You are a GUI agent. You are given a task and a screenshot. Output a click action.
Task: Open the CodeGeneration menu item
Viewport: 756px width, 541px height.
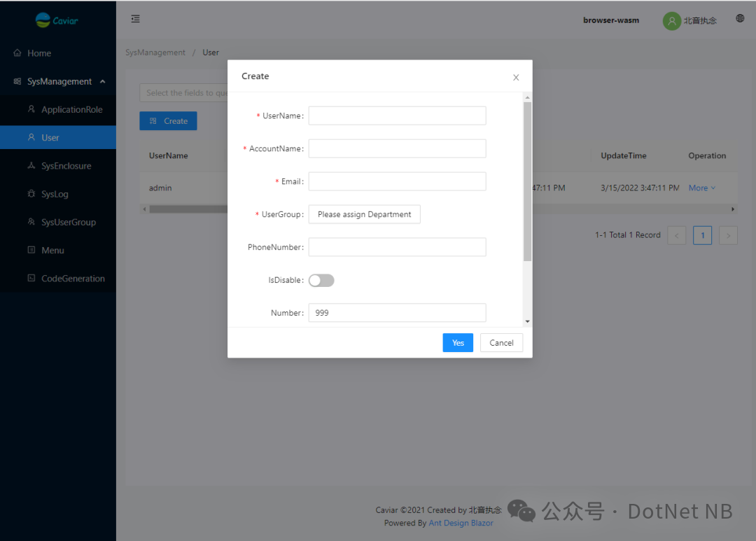coord(58,279)
